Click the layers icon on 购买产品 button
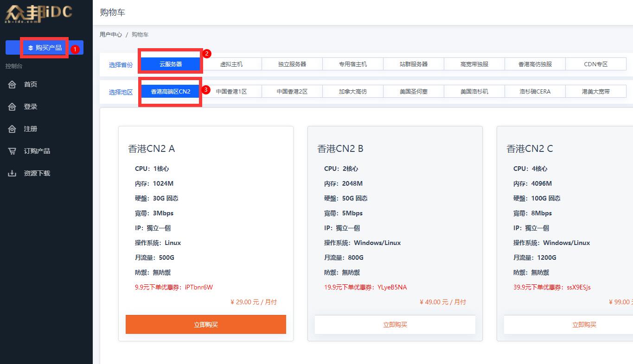Screen dimensions: 633x364 coord(31,48)
